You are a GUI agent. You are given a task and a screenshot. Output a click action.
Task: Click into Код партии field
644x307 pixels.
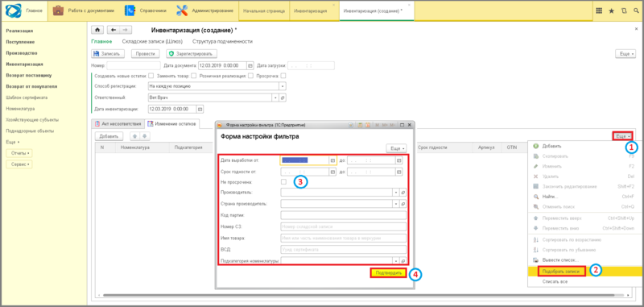pyautogui.click(x=344, y=215)
